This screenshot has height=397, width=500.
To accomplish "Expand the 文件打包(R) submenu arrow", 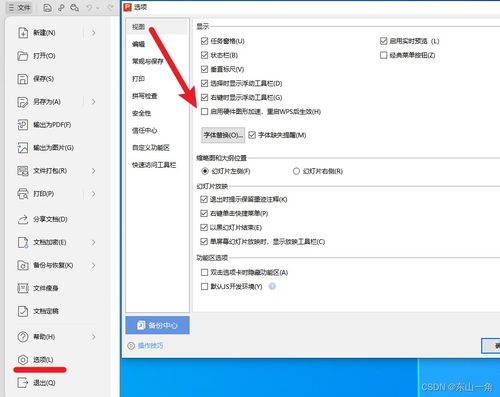I will tap(94, 171).
